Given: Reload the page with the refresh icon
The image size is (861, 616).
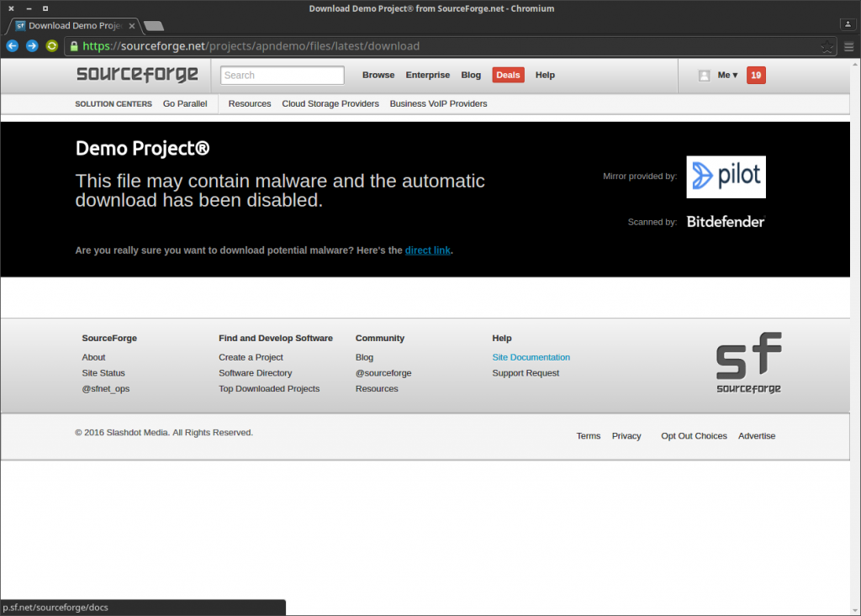Looking at the screenshot, I should [x=52, y=46].
